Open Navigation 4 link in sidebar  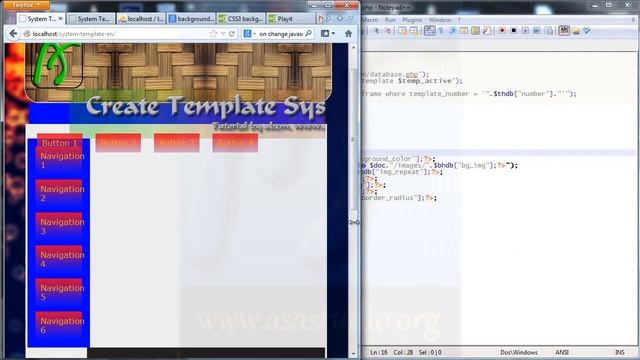tap(59, 260)
